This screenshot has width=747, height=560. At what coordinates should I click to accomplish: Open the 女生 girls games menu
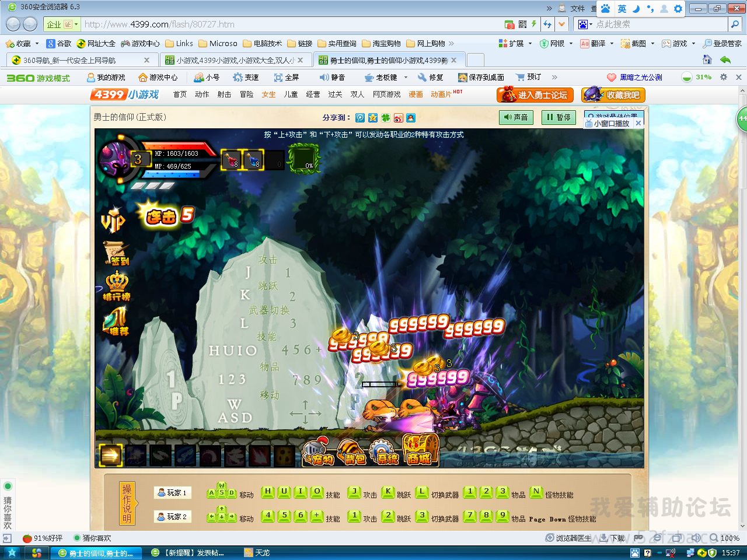(268, 94)
